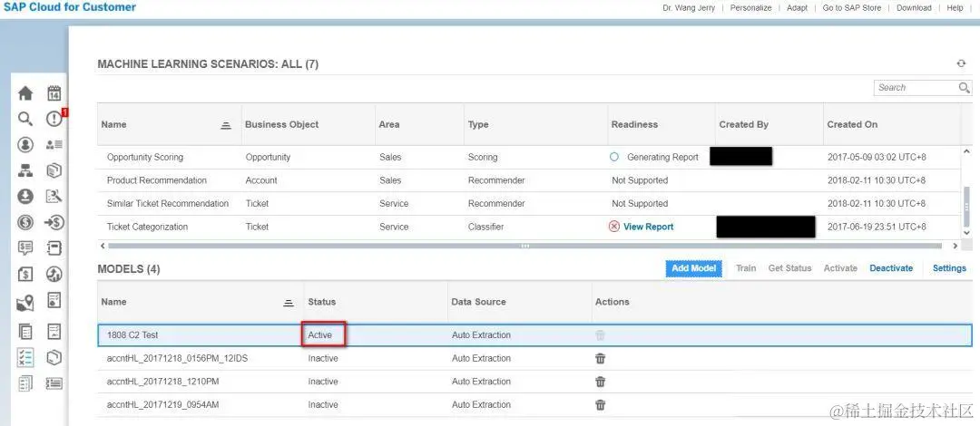The width and height of the screenshot is (980, 426).
Task: Open the globe chart icon in sidebar
Action: pos(54,275)
